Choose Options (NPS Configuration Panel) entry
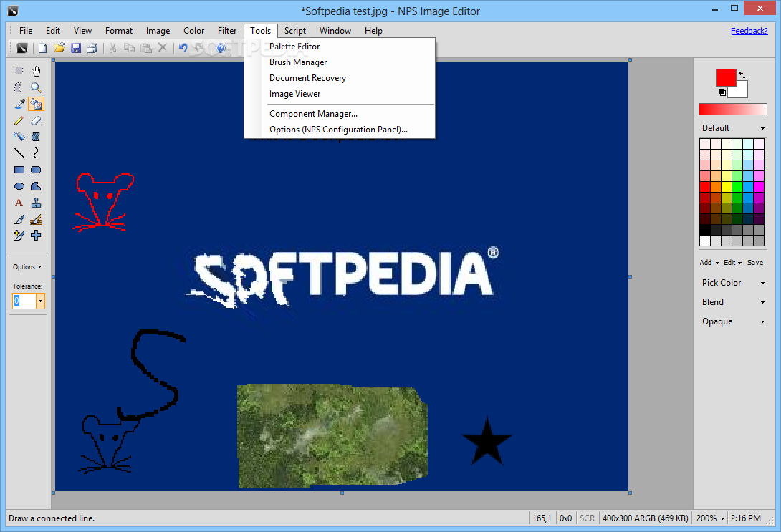781x532 pixels. [340, 130]
